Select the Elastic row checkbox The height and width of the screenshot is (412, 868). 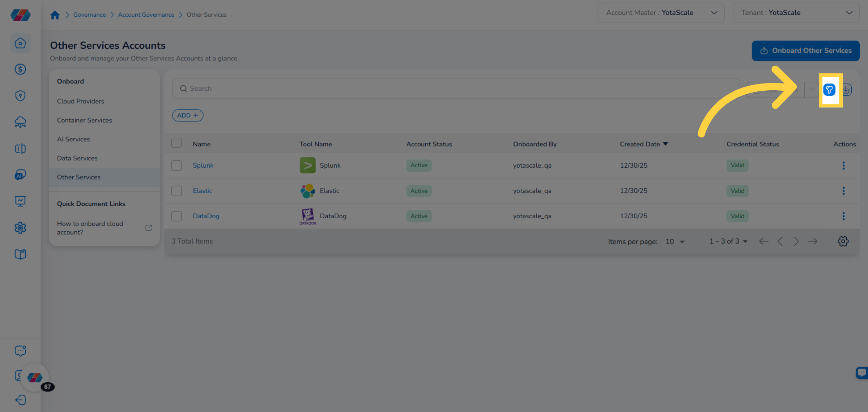(176, 191)
